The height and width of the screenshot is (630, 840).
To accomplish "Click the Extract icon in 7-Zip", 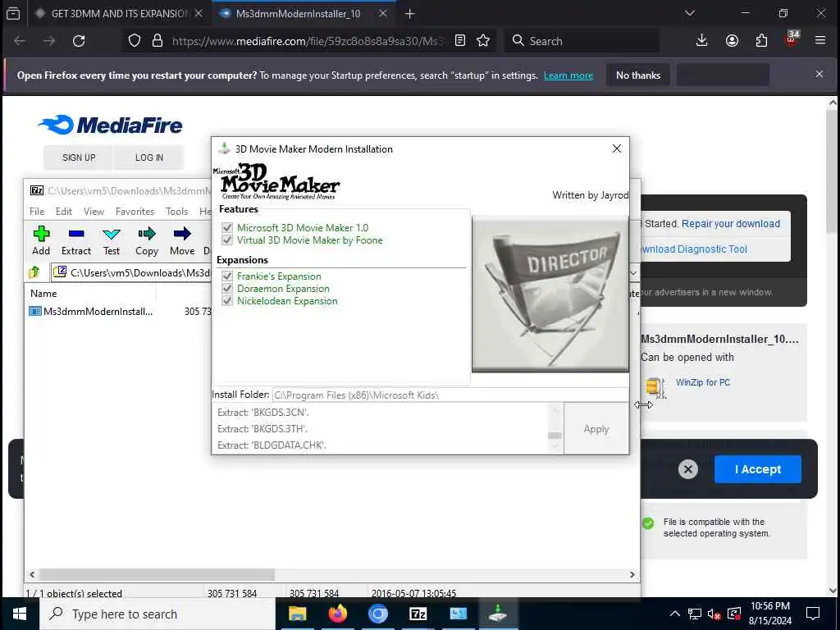I will tap(76, 234).
